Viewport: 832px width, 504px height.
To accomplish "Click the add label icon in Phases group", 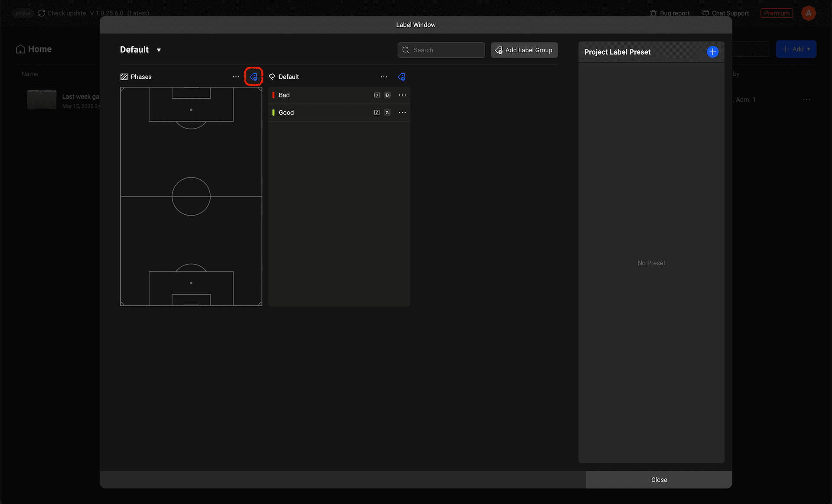I will [x=253, y=77].
